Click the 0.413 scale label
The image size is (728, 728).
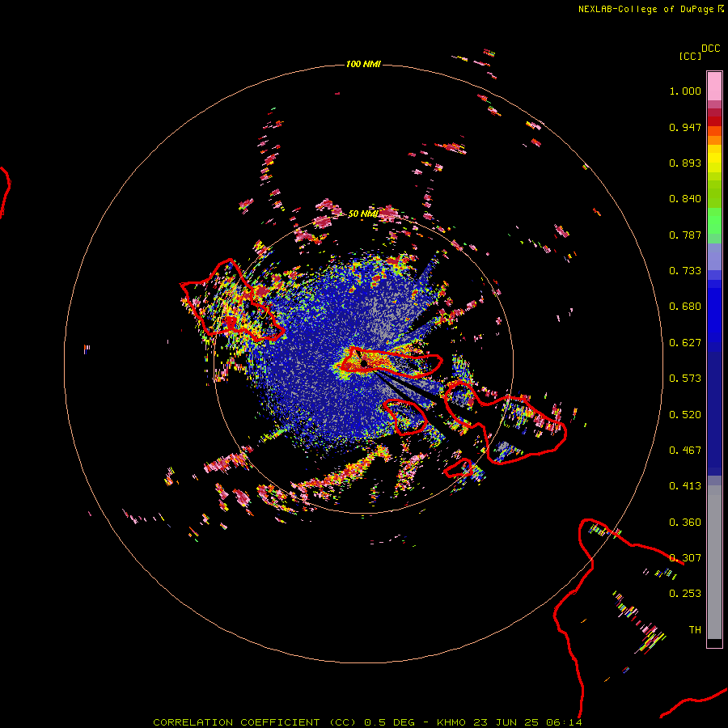[685, 486]
